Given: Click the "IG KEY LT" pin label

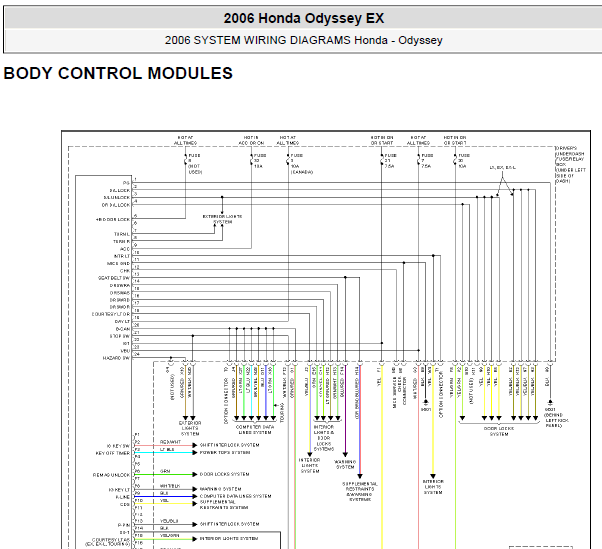Looking at the screenshot, I should coord(119,490).
